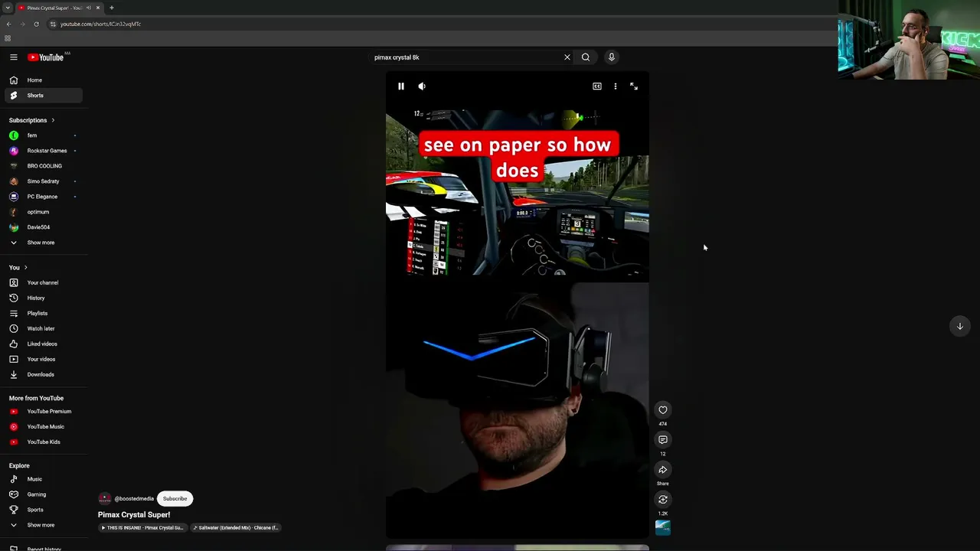980x551 pixels.
Task: Explore Gaming category
Action: (43, 495)
